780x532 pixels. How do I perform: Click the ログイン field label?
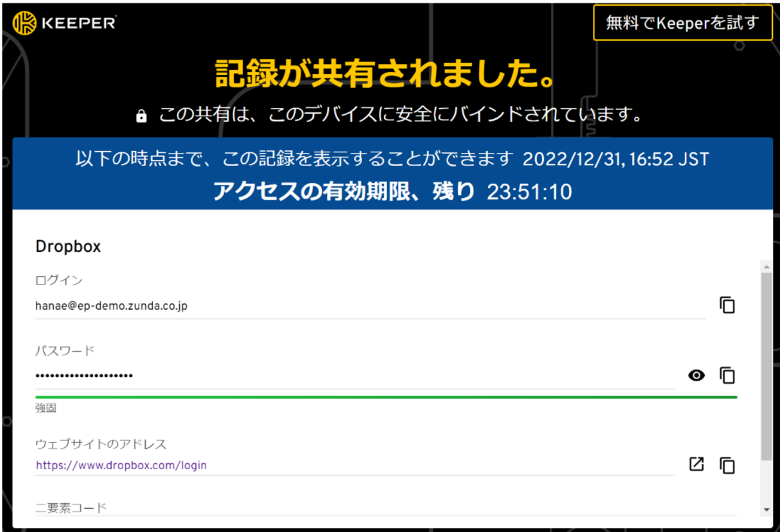59,280
